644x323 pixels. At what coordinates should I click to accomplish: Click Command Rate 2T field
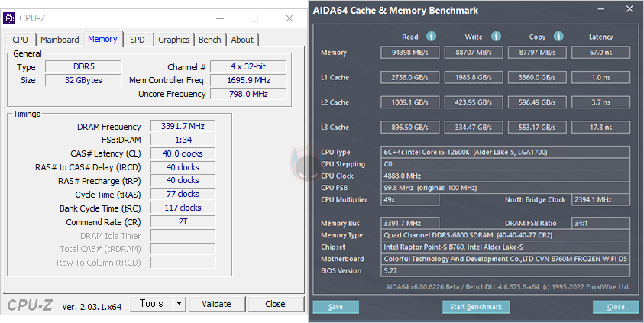coord(183,221)
